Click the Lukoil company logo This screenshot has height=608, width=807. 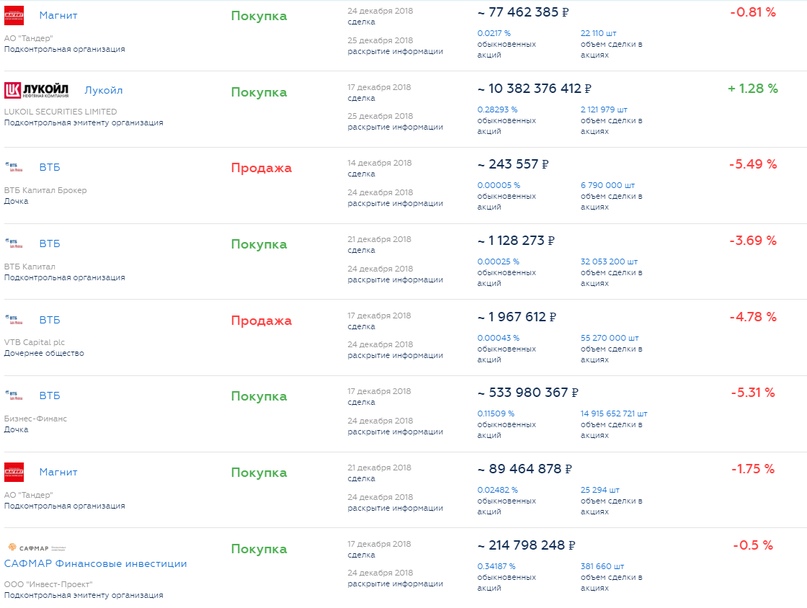coord(39,90)
